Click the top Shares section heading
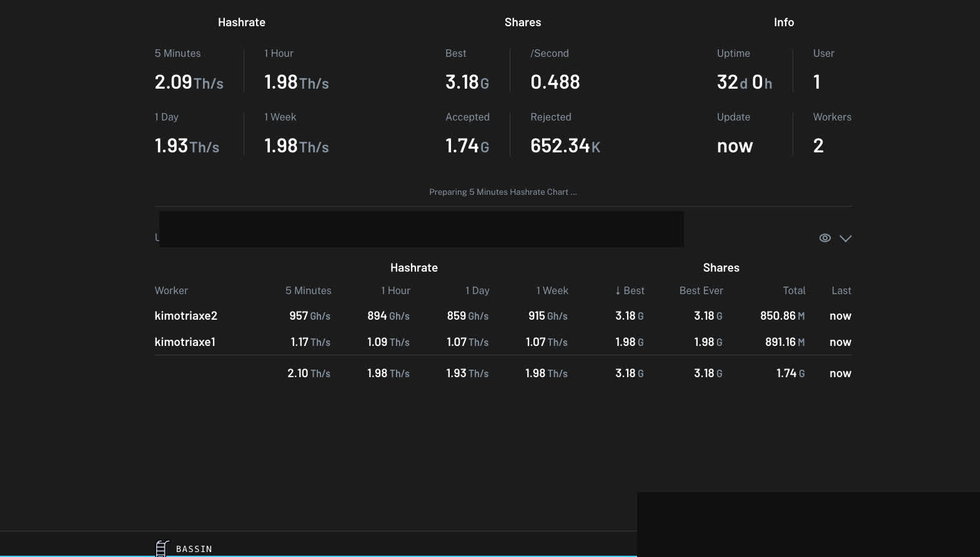The width and height of the screenshot is (980, 557). pos(523,22)
